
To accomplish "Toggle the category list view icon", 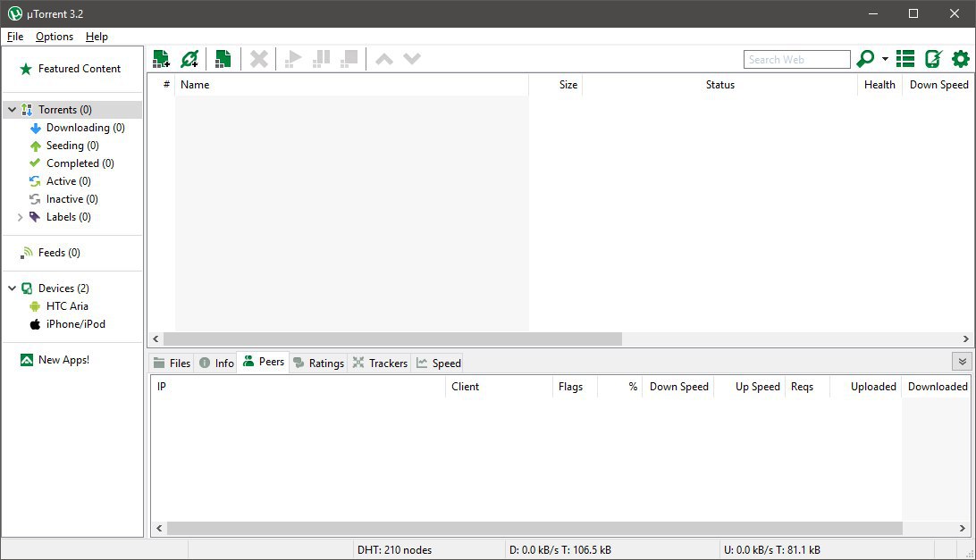I will click(905, 58).
